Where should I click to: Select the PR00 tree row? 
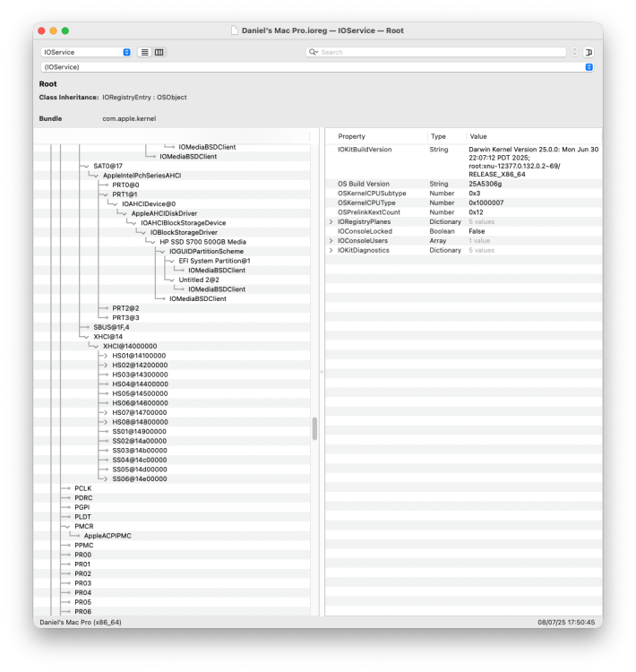coord(172,555)
